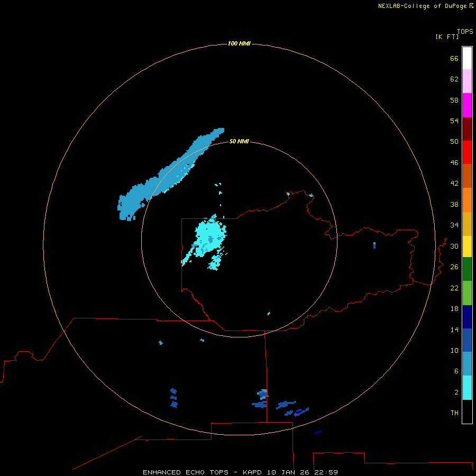Click the large cyan echo cluster near center

click(209, 239)
